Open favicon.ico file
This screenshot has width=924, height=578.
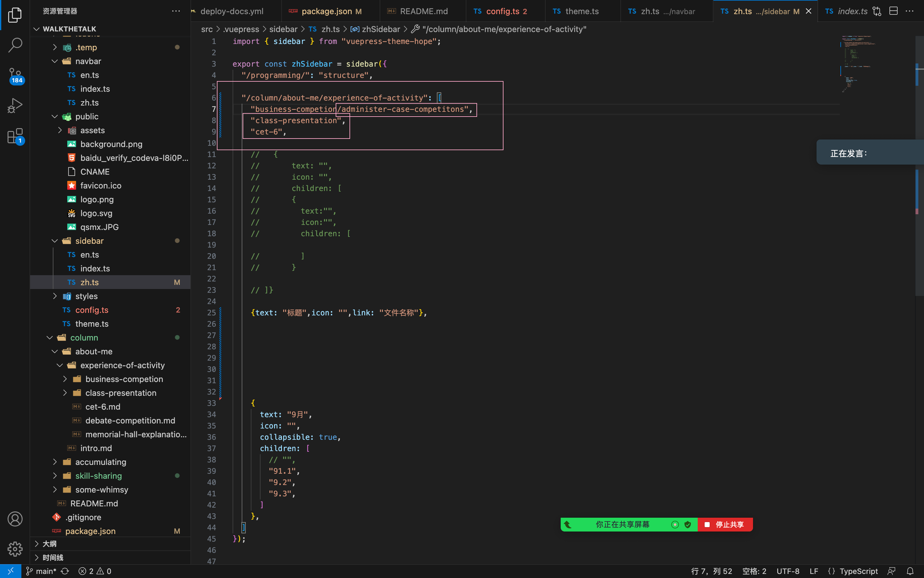tap(110, 185)
